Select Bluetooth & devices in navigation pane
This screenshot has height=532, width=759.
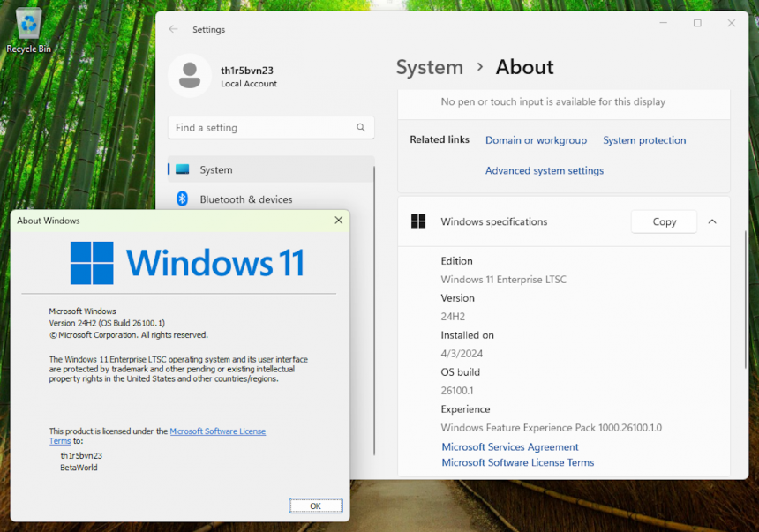click(x=247, y=199)
